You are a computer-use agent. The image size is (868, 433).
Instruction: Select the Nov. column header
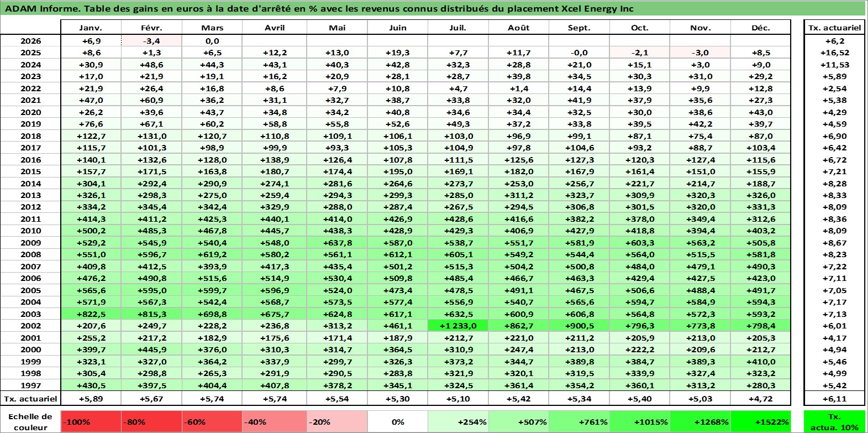point(700,28)
